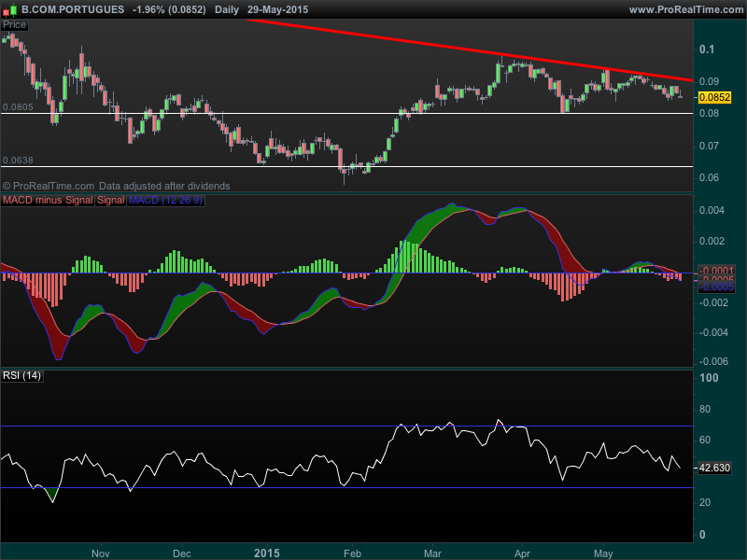Screen dimensions: 747x560
Task: Click the red Signal legend label
Action: coord(110,200)
